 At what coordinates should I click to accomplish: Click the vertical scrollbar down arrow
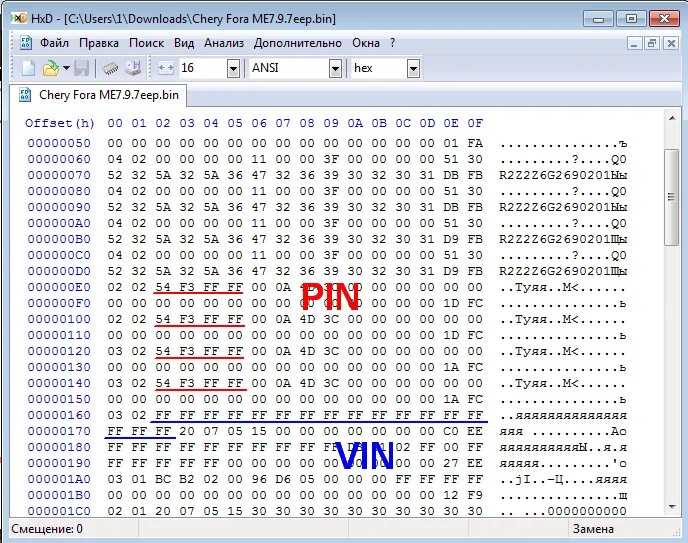coord(672,507)
